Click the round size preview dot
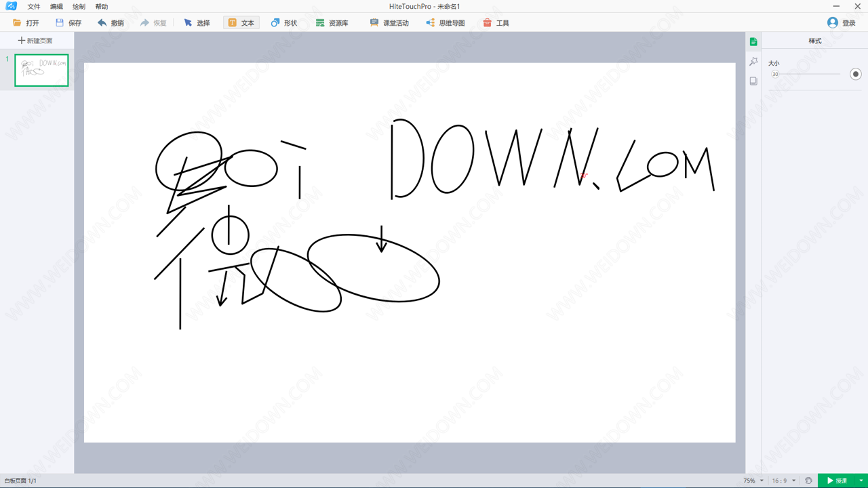The height and width of the screenshot is (488, 868). pyautogui.click(x=856, y=75)
